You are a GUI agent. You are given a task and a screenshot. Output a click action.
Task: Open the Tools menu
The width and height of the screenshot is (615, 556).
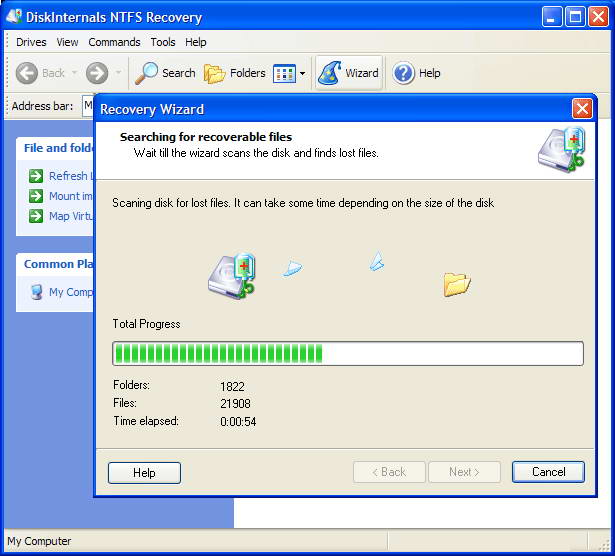tap(163, 42)
